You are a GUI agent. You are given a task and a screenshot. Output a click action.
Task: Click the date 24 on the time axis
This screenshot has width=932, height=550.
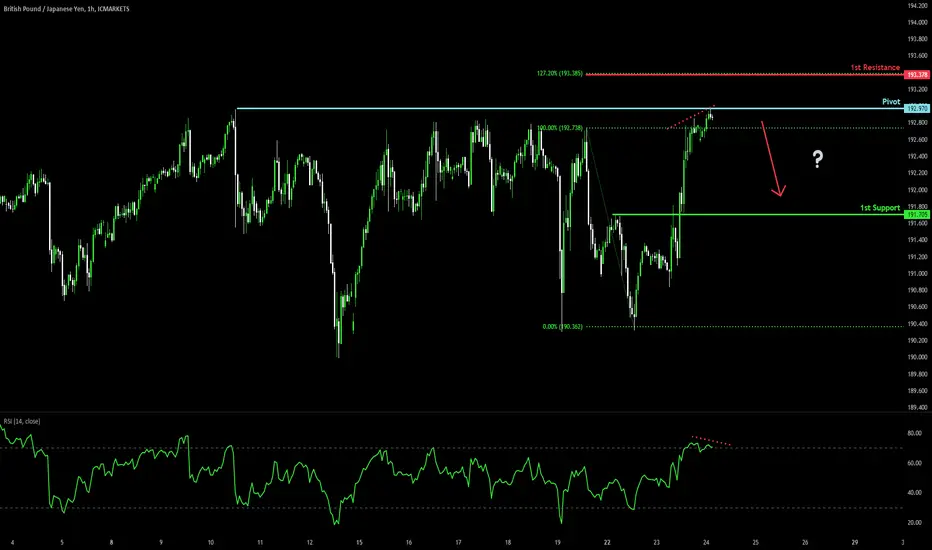click(706, 542)
